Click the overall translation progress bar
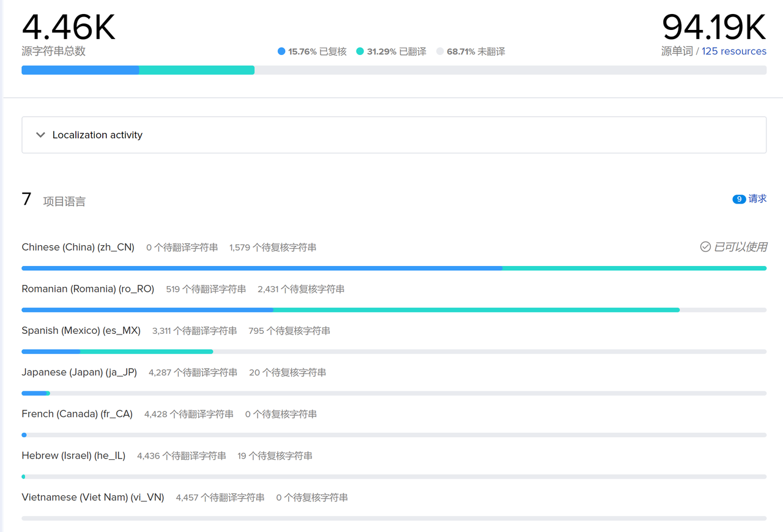Viewport: 783px width, 532px height. (394, 70)
